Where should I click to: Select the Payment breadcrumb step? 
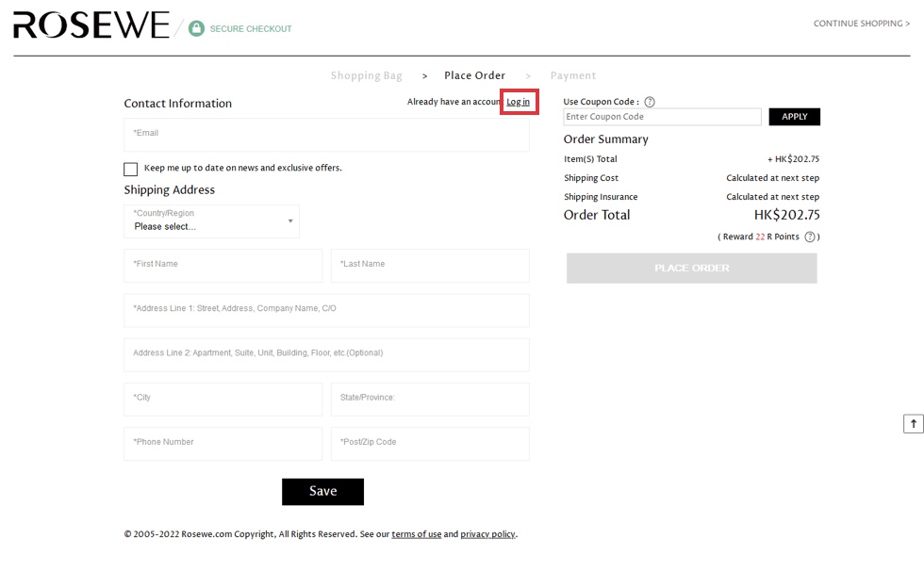click(573, 76)
